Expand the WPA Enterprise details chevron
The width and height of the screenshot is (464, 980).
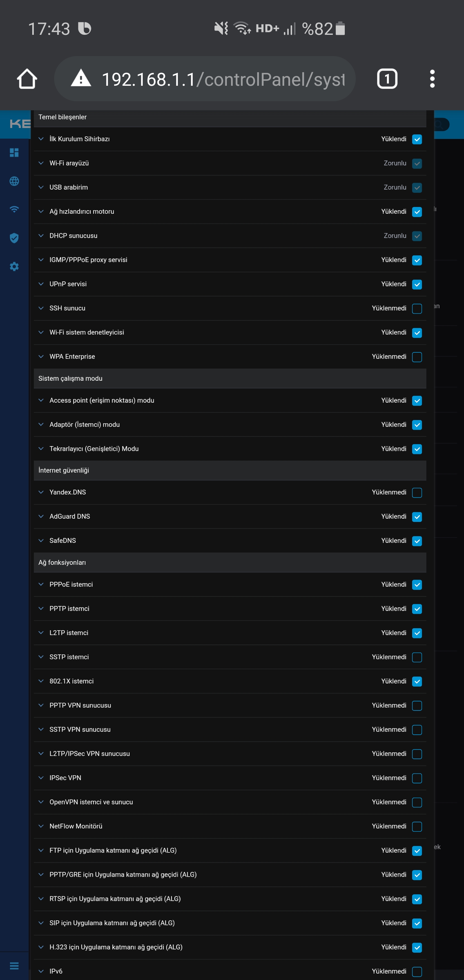pos(41,357)
